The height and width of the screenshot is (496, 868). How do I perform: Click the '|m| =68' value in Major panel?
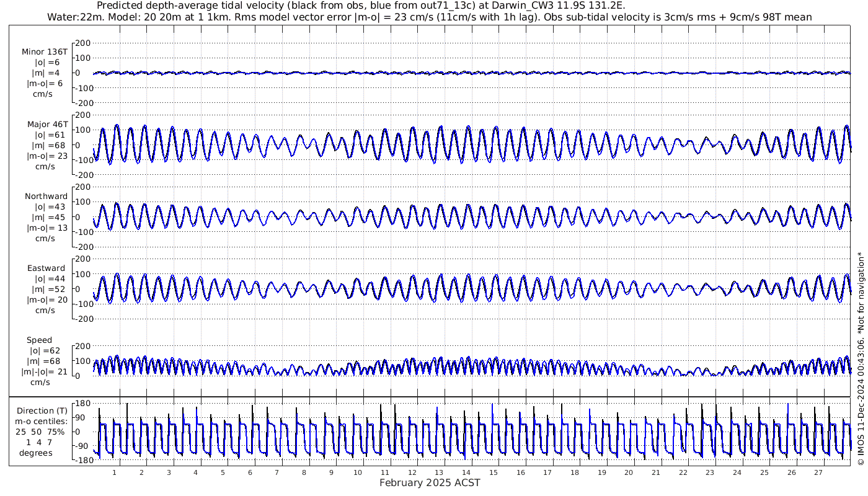point(50,146)
